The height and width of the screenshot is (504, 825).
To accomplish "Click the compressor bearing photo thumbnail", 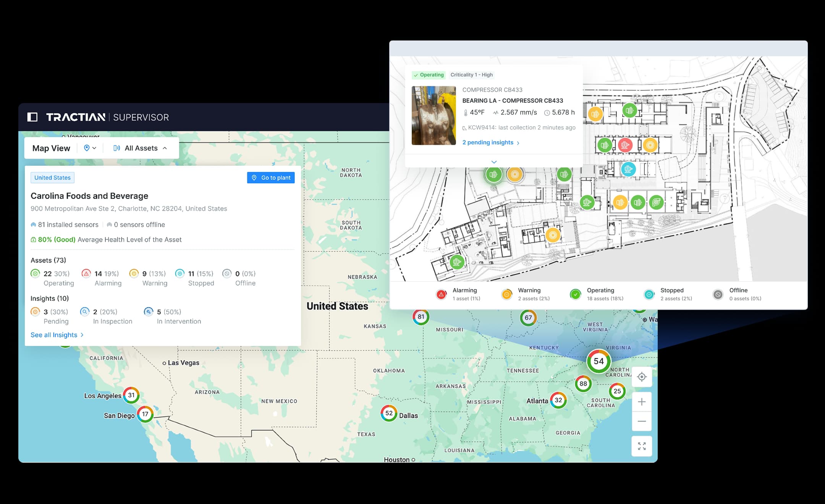I will click(x=434, y=115).
